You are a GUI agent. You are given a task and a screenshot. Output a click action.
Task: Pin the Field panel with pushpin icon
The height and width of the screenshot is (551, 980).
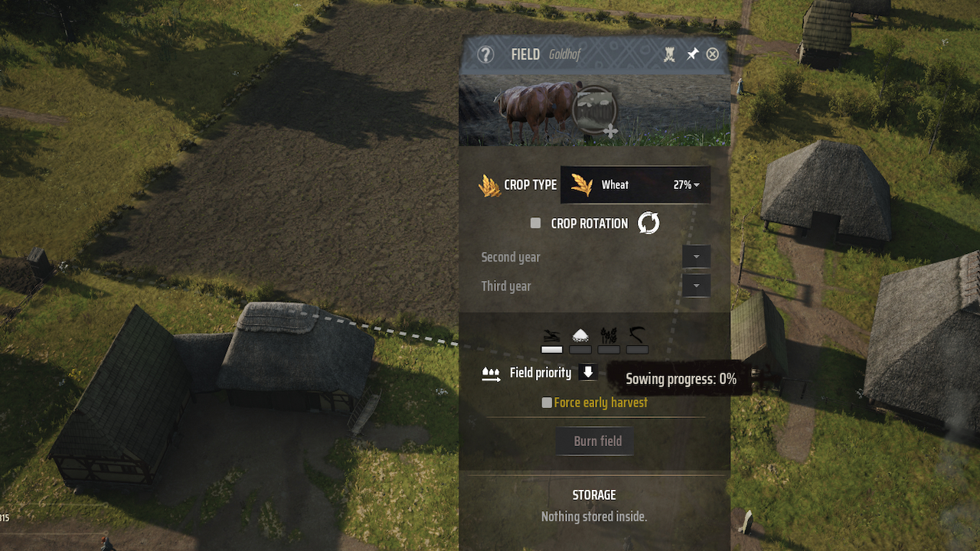point(692,54)
